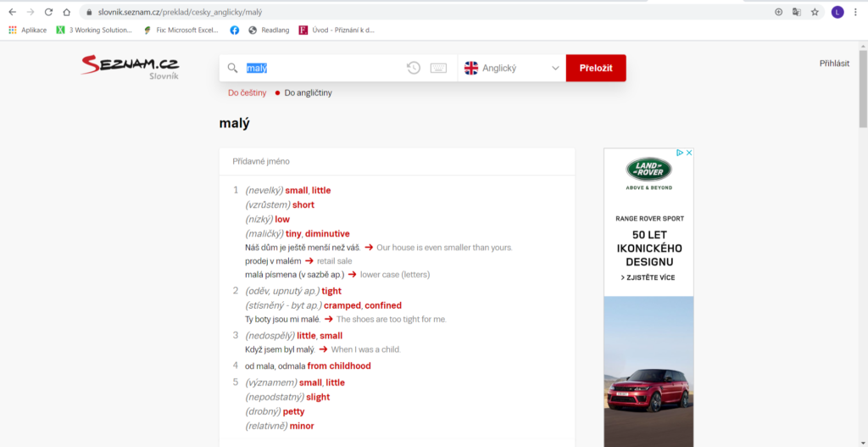Switch direction to Do češtiny

tap(247, 92)
